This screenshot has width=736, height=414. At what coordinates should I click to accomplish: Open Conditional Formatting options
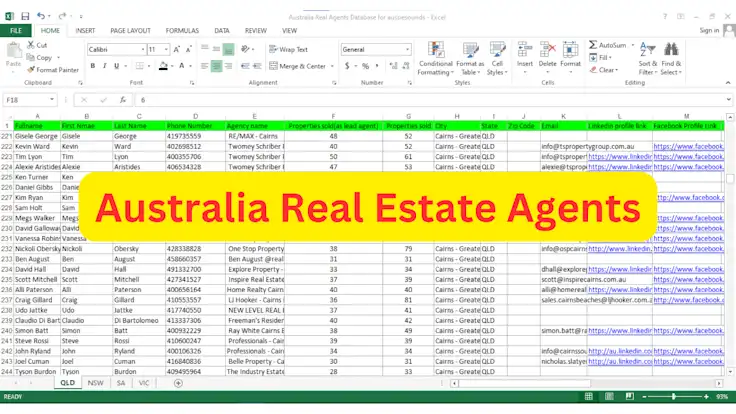point(435,55)
